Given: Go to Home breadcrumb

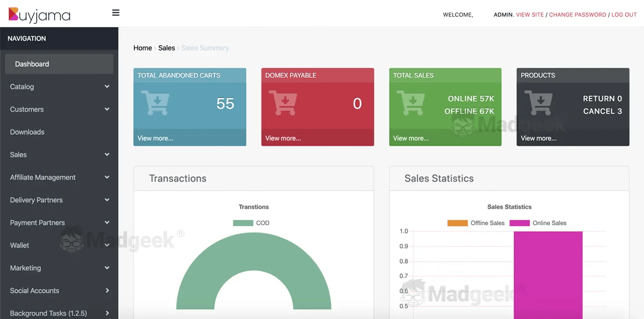Looking at the screenshot, I should click(x=142, y=48).
